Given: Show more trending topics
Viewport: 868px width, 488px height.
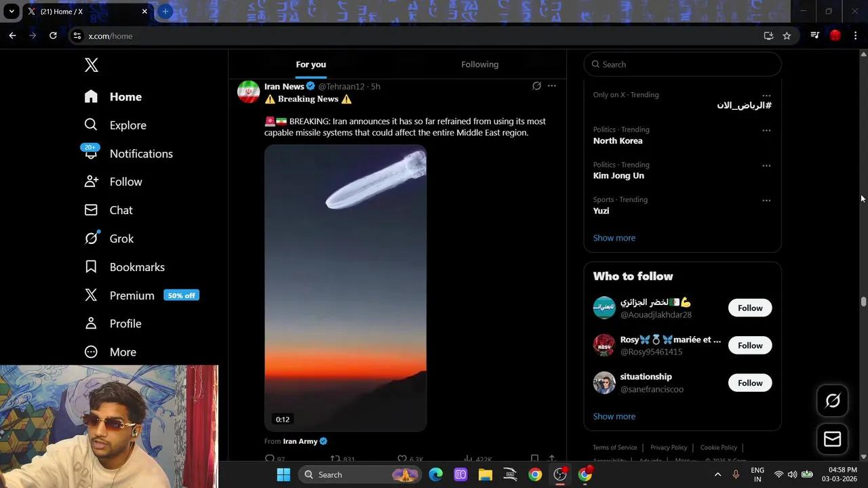Looking at the screenshot, I should click(x=614, y=238).
